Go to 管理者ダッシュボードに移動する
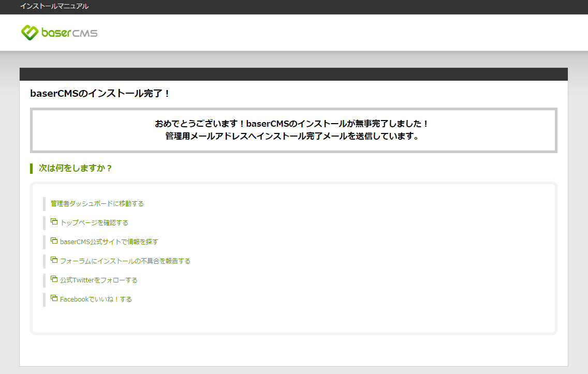This screenshot has width=588, height=374. click(x=97, y=203)
